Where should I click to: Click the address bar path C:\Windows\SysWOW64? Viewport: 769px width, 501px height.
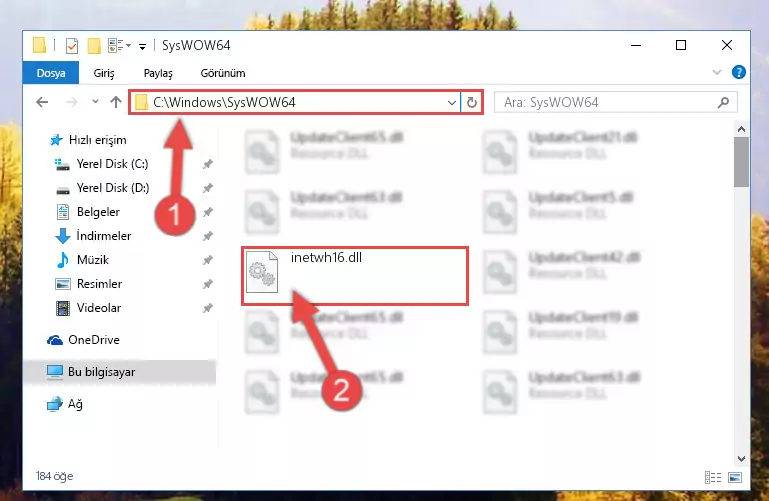coord(224,102)
